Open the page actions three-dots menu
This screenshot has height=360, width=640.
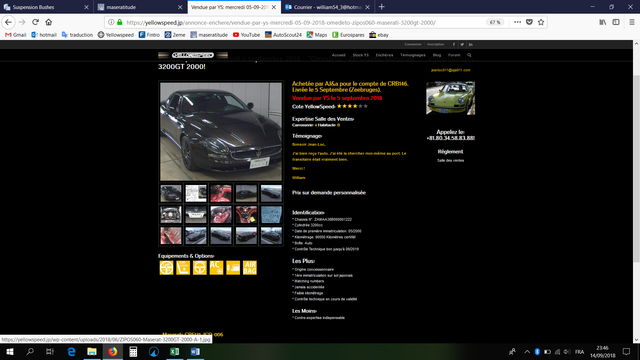518,22
